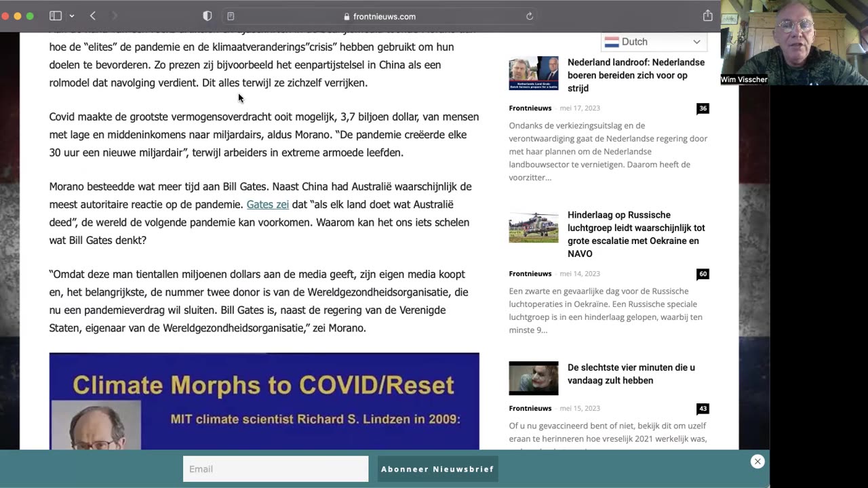The image size is (868, 488).
Task: Open 'Hinderlaag op Russische luchtgroep' headline
Action: [636, 235]
